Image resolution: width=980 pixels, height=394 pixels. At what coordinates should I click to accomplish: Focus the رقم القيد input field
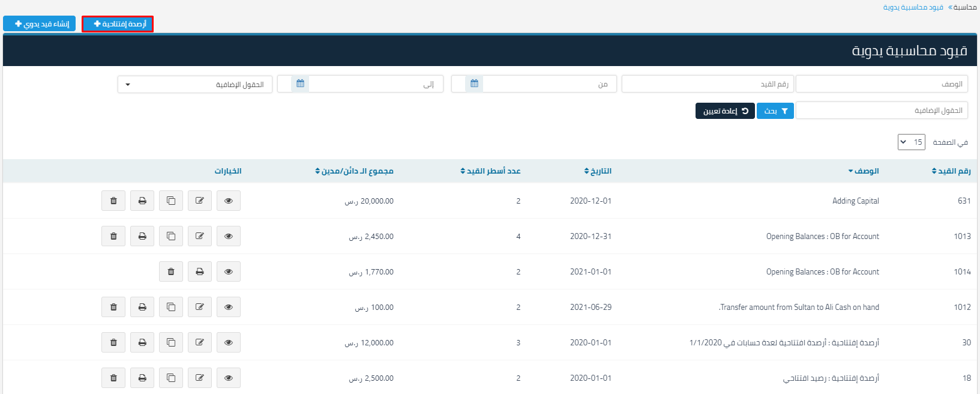(708, 84)
